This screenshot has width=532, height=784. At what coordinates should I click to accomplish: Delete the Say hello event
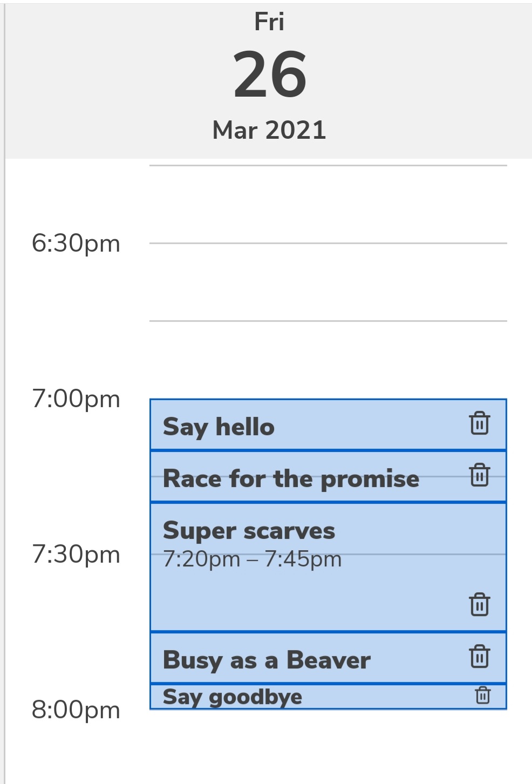pos(479,423)
